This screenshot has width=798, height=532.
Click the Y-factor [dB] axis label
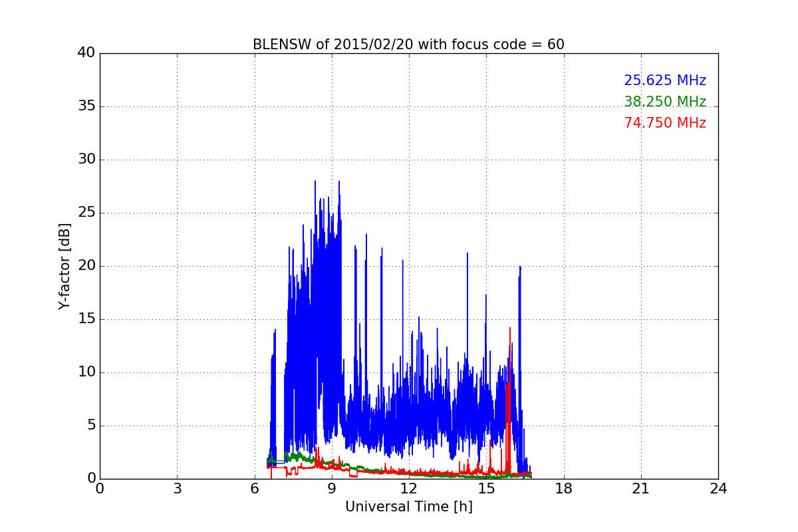65,266
